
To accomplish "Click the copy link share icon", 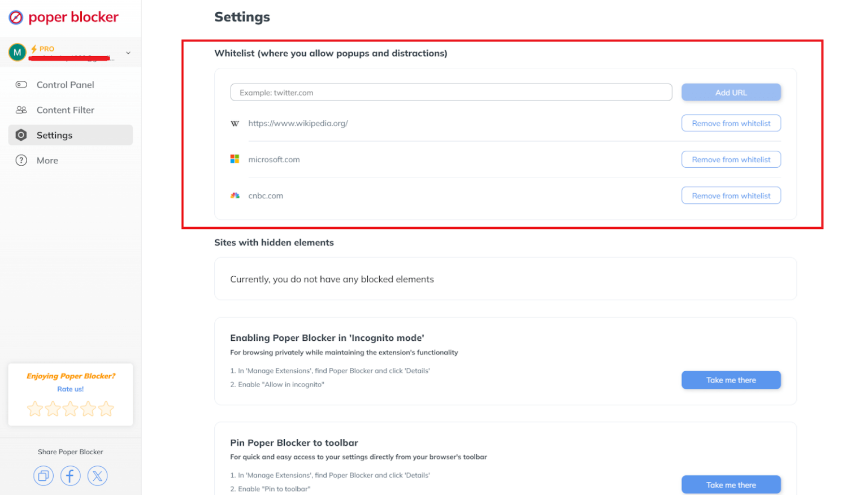I will [44, 476].
